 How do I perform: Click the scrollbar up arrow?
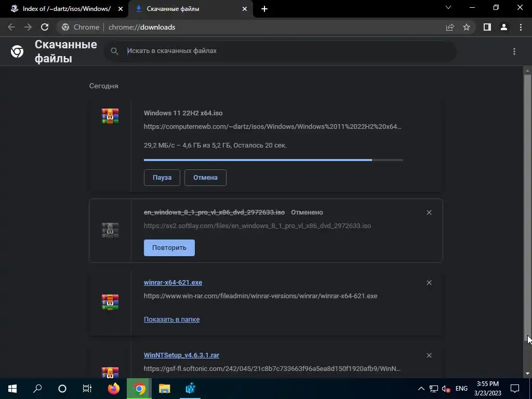tap(527, 71)
